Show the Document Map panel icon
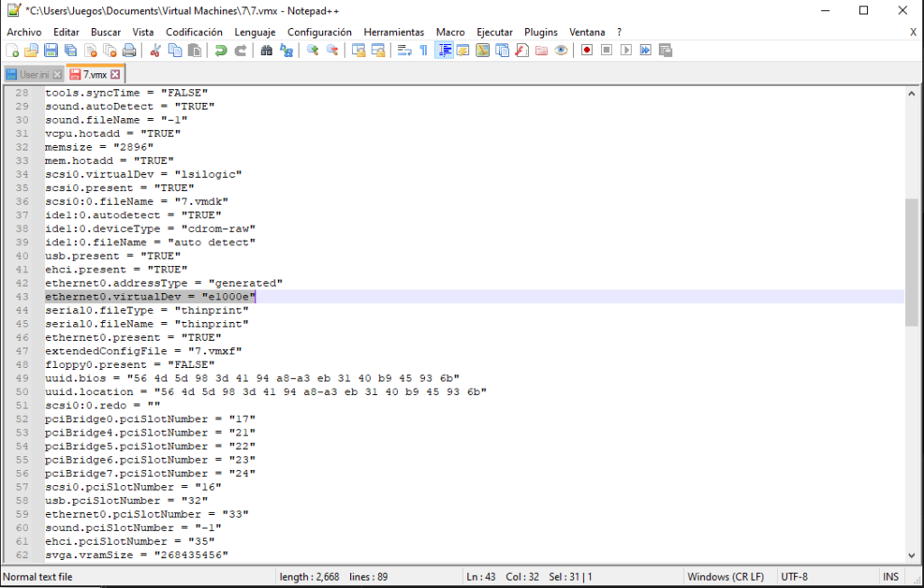 pyautogui.click(x=483, y=51)
